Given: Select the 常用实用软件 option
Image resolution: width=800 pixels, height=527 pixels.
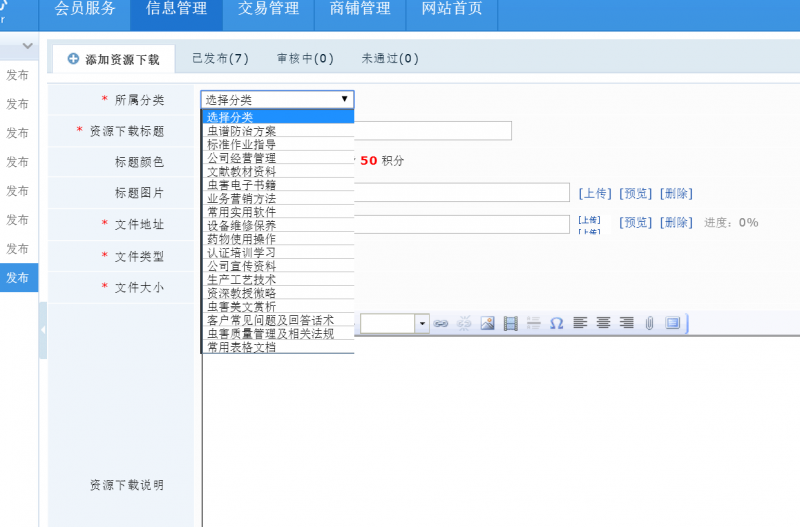Looking at the screenshot, I should (278, 212).
